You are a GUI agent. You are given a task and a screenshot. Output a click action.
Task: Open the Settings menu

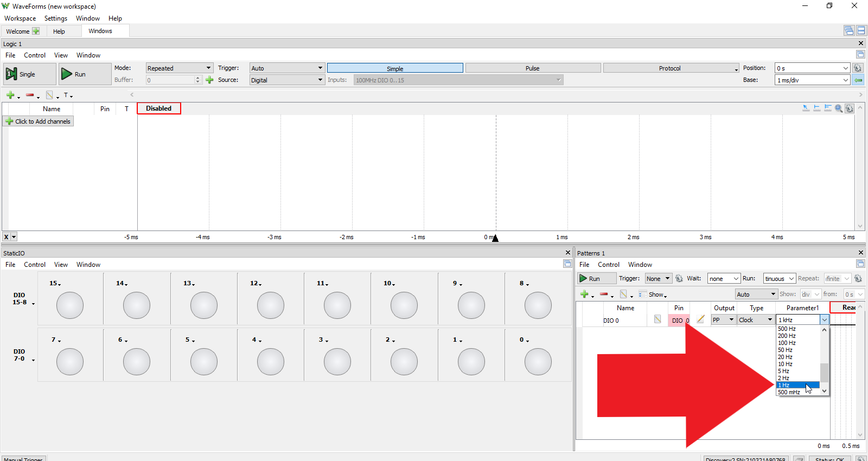click(56, 18)
